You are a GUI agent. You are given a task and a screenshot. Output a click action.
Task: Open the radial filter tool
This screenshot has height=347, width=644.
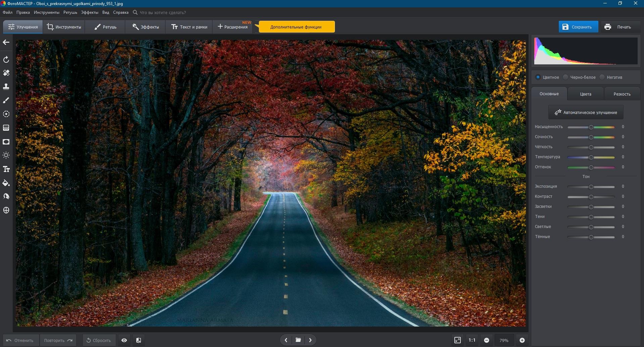[x=6, y=114]
